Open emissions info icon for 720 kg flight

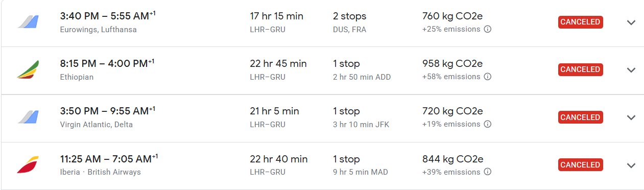pyautogui.click(x=487, y=124)
